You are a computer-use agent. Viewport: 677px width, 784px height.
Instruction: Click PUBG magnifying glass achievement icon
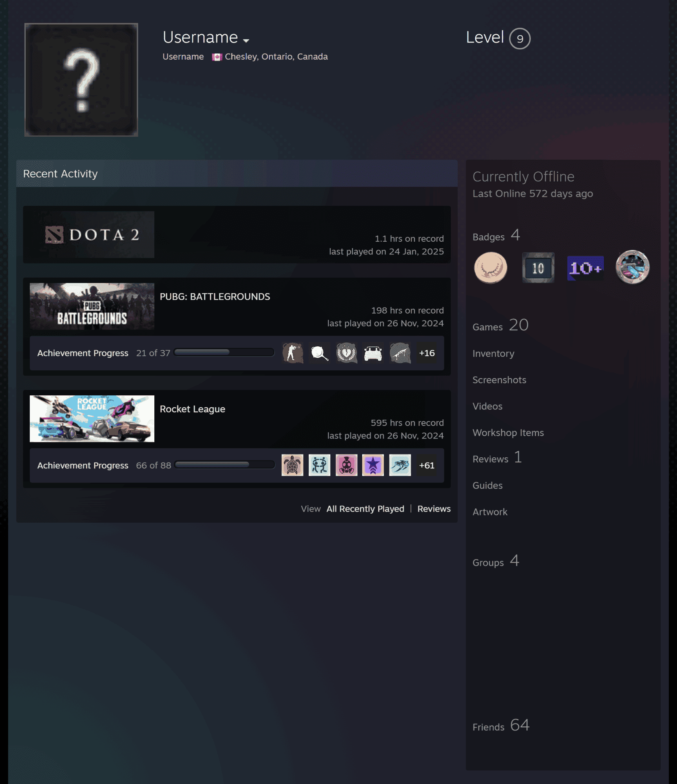tap(319, 353)
